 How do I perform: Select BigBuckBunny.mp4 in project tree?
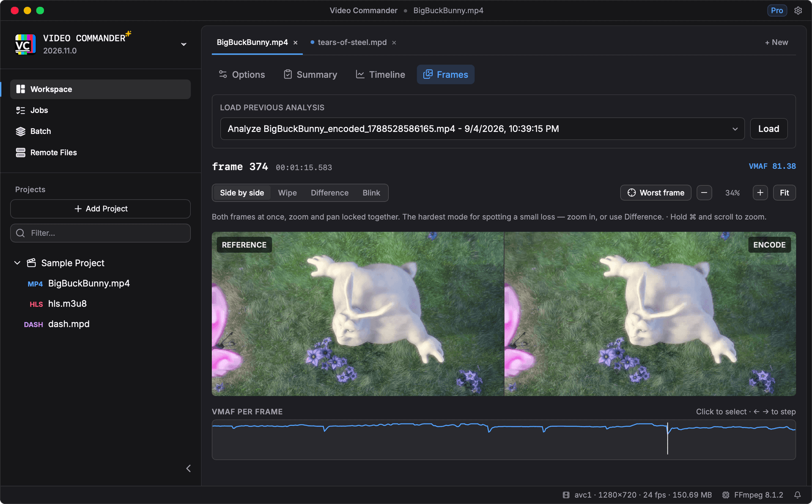click(x=89, y=284)
